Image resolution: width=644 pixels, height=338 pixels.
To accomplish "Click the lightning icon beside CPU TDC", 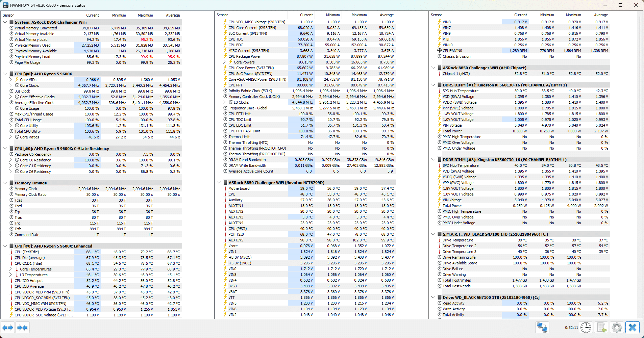I will [225, 39].
